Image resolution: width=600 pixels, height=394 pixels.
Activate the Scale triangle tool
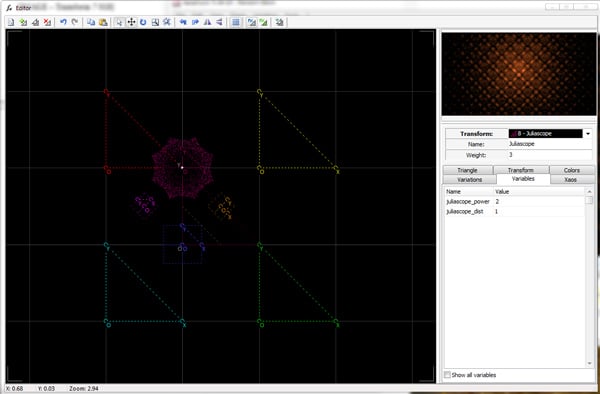155,22
